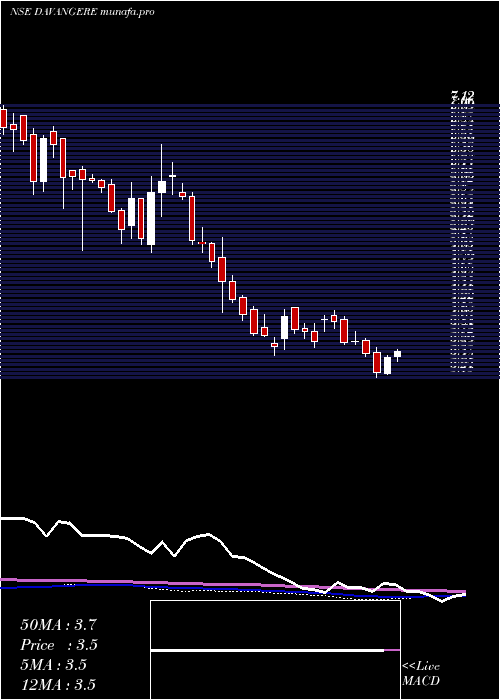The image size is (500, 700).
Task: Click the white MACD line in lower panel
Action: (x=267, y=651)
